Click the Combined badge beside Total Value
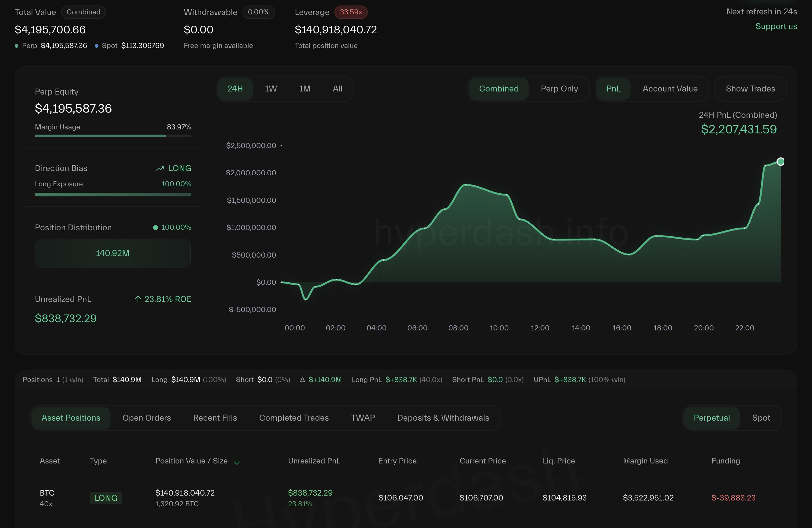 pos(83,12)
